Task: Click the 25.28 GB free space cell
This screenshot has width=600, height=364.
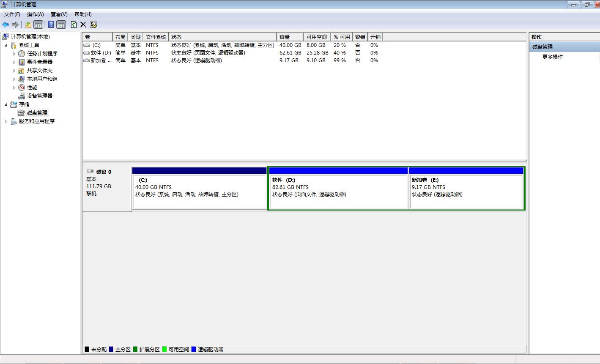Action: point(318,53)
